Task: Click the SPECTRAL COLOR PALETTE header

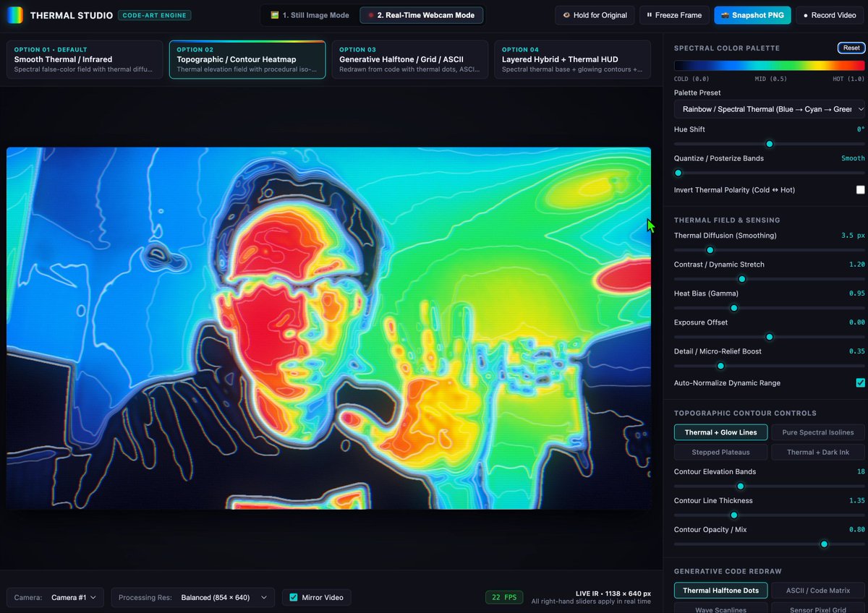Action: pos(727,48)
